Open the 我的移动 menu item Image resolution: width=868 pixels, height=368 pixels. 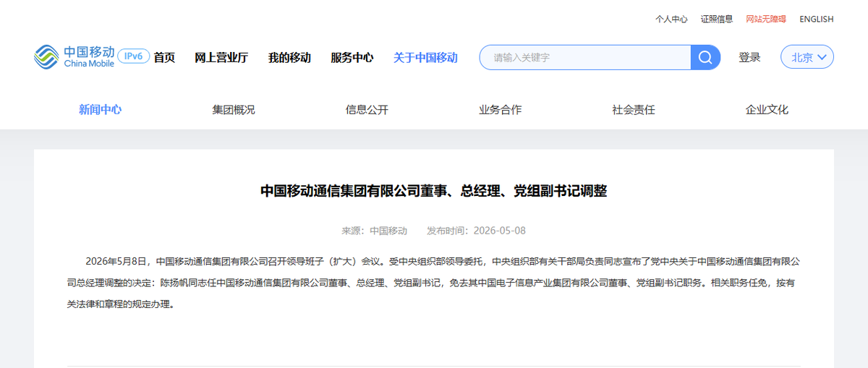pyautogui.click(x=289, y=58)
